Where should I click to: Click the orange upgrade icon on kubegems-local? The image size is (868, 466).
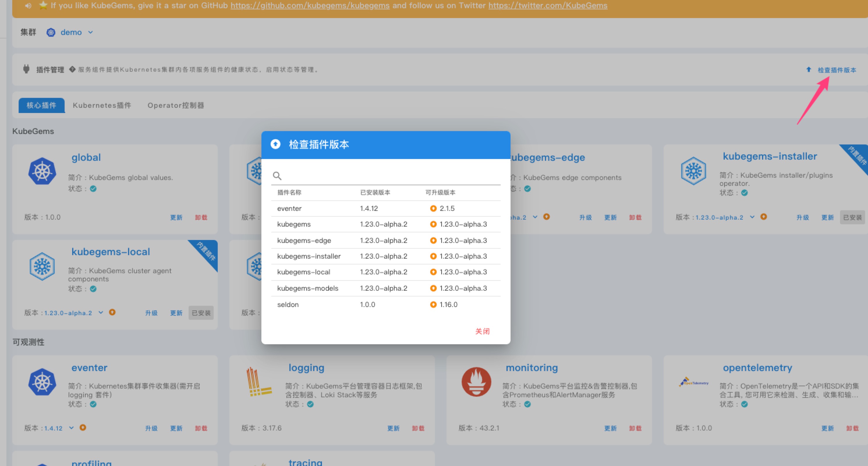click(x=112, y=312)
